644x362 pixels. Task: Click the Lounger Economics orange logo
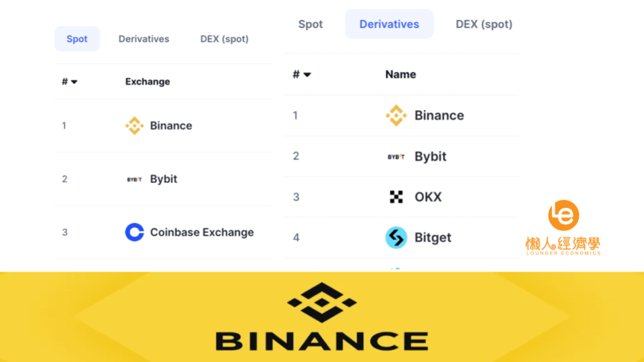click(563, 215)
